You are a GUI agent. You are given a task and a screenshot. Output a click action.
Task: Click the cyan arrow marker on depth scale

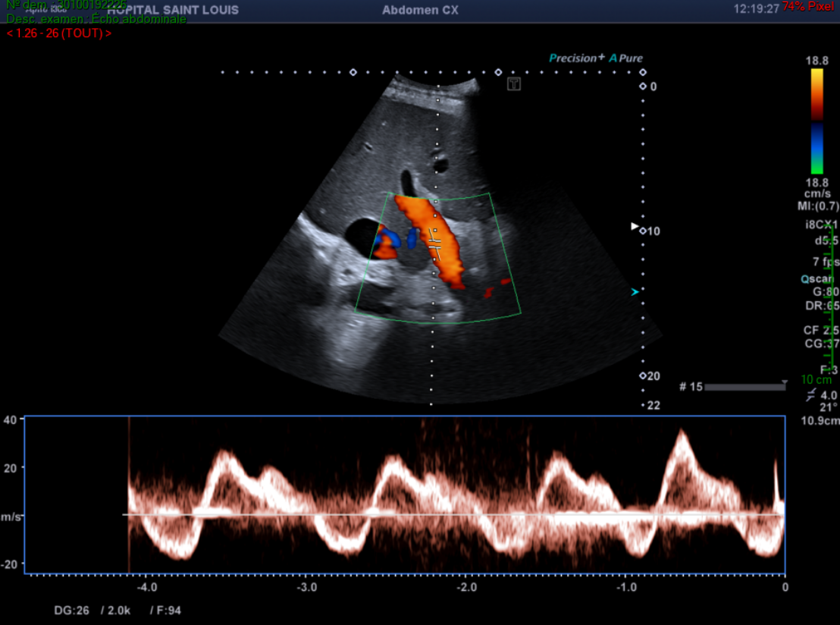[635, 291]
